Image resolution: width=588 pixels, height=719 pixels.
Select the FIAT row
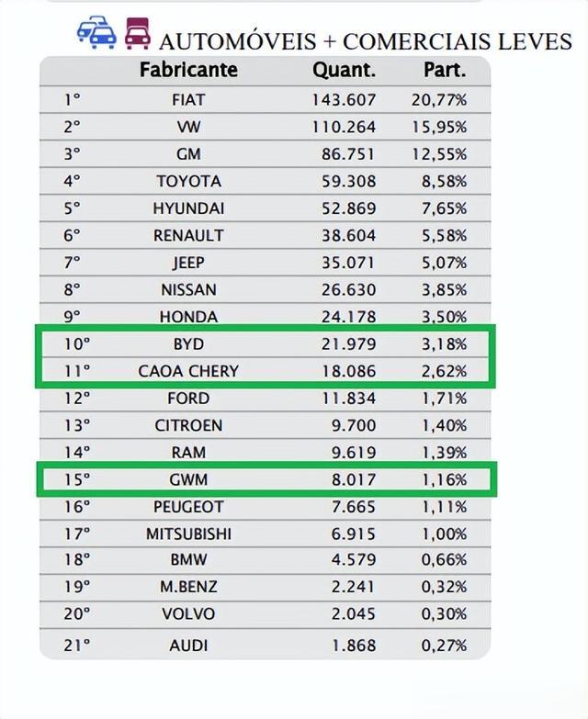click(x=188, y=99)
